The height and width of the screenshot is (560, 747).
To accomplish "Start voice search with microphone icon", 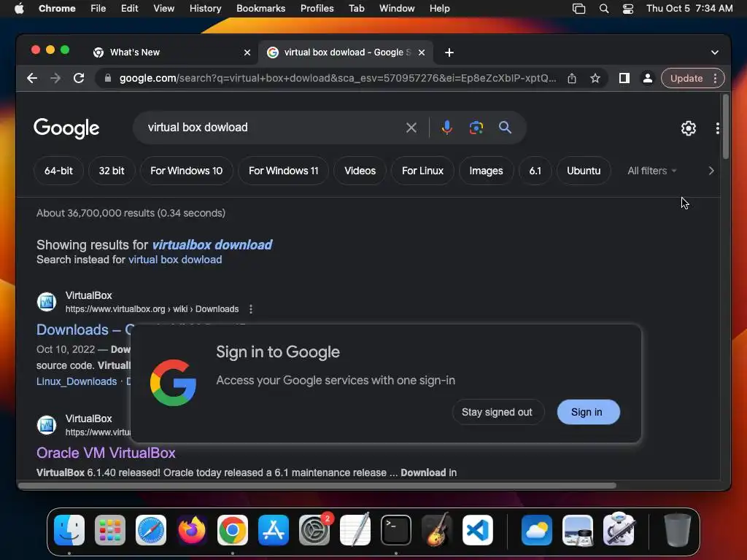I will click(446, 128).
